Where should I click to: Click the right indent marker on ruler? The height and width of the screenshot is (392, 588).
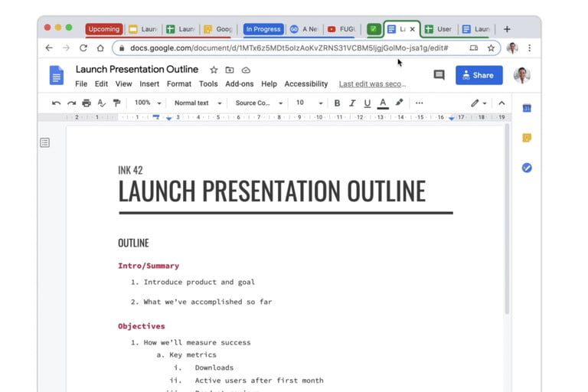pos(452,119)
